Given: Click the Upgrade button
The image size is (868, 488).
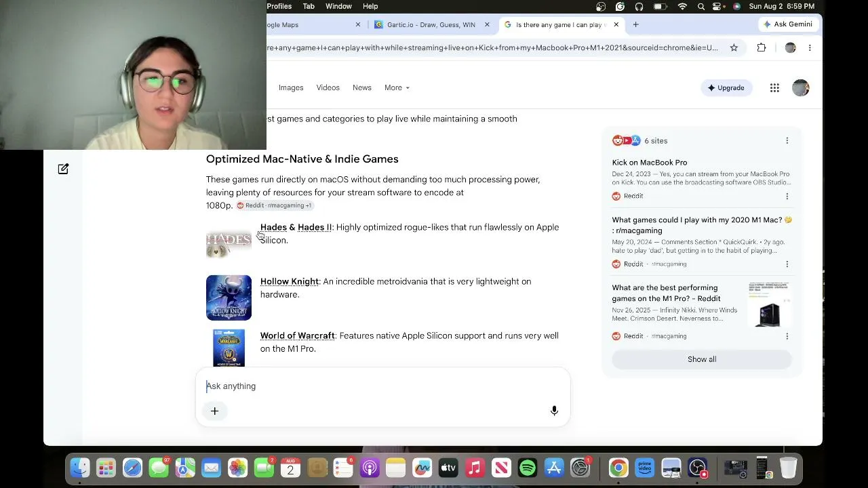Looking at the screenshot, I should (726, 87).
